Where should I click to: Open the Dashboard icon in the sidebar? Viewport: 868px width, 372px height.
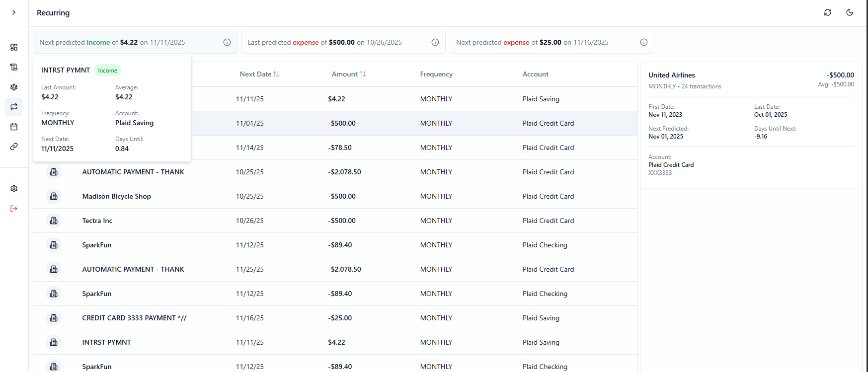[14, 47]
